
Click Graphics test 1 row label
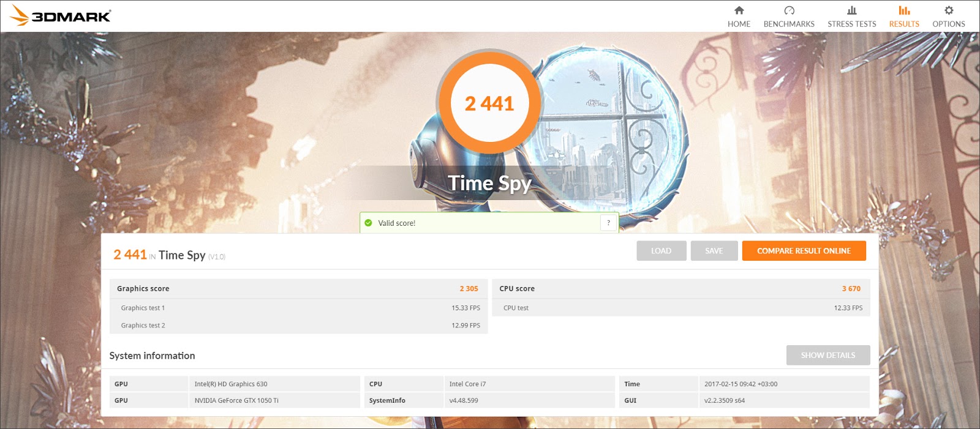point(143,308)
